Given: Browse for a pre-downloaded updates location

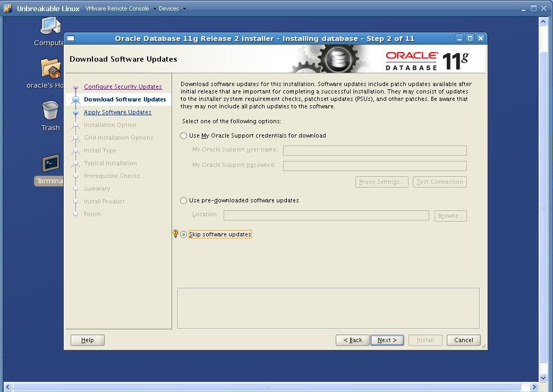Looking at the screenshot, I should pos(450,216).
